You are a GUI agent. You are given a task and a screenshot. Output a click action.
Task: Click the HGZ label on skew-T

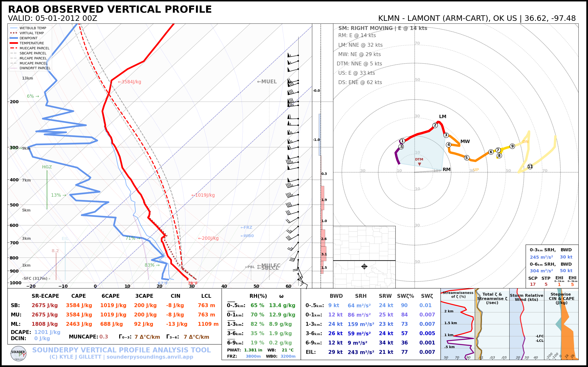point(47,167)
